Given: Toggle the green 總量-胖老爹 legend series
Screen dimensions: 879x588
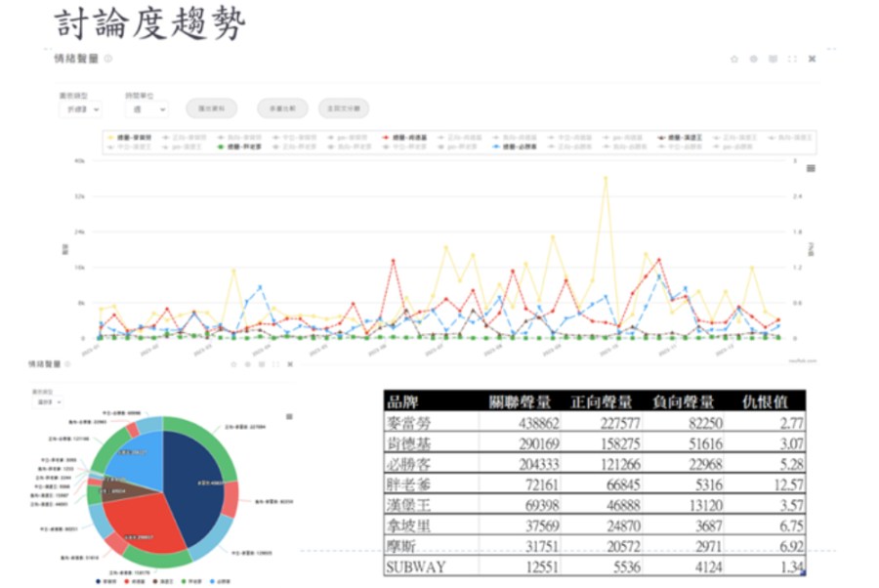Looking at the screenshot, I should [239, 147].
